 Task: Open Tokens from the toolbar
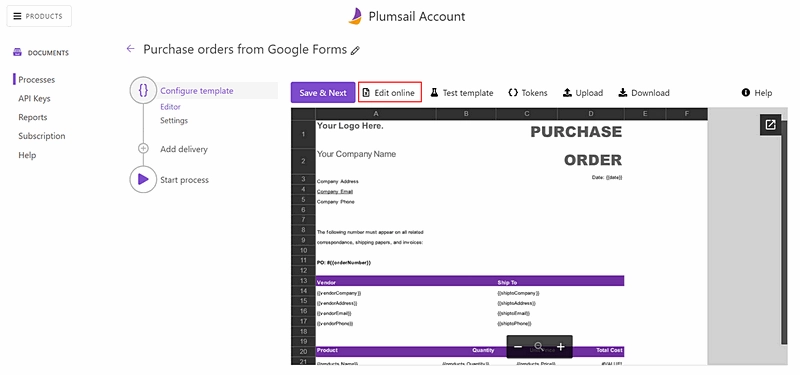pyautogui.click(x=528, y=93)
